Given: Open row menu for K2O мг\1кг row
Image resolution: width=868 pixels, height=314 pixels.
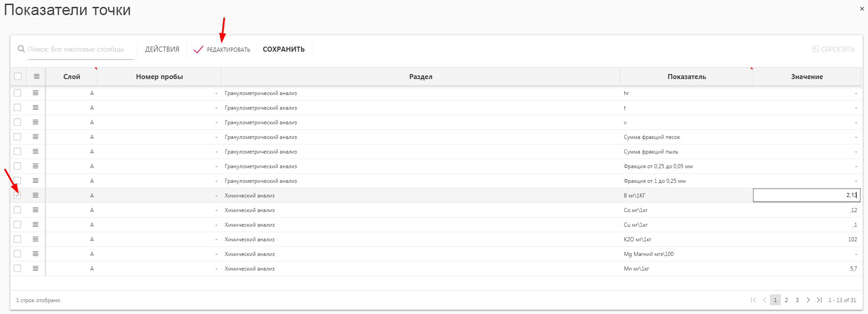Looking at the screenshot, I should coord(36,239).
